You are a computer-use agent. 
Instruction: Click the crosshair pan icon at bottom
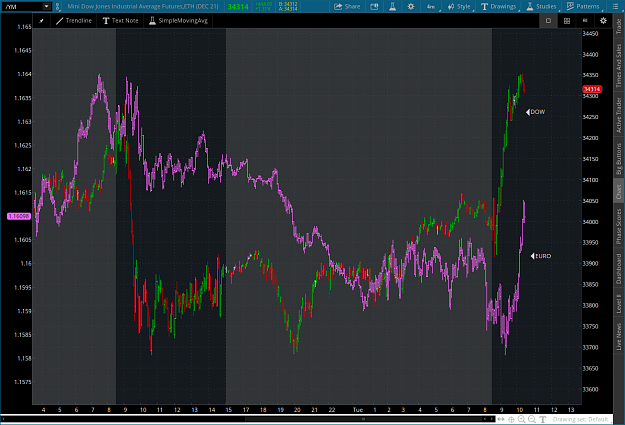click(x=511, y=419)
